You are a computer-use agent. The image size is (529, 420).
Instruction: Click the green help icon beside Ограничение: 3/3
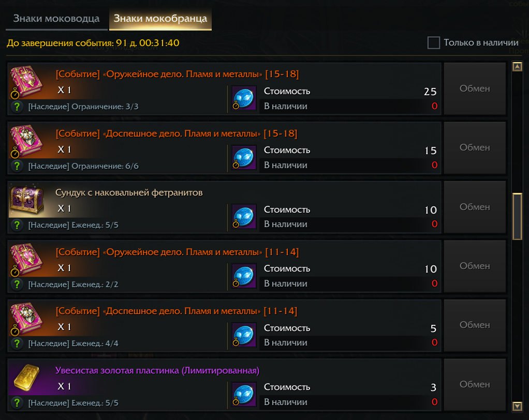pos(17,107)
